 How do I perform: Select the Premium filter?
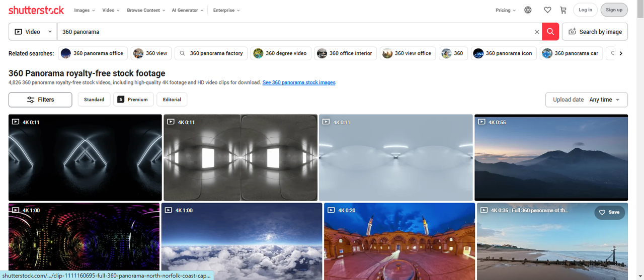tap(133, 100)
